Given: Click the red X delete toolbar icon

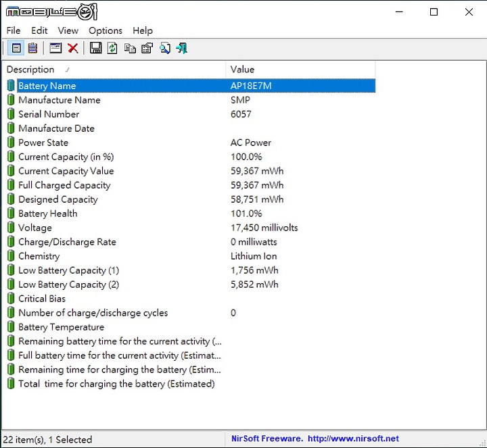Looking at the screenshot, I should coord(73,48).
